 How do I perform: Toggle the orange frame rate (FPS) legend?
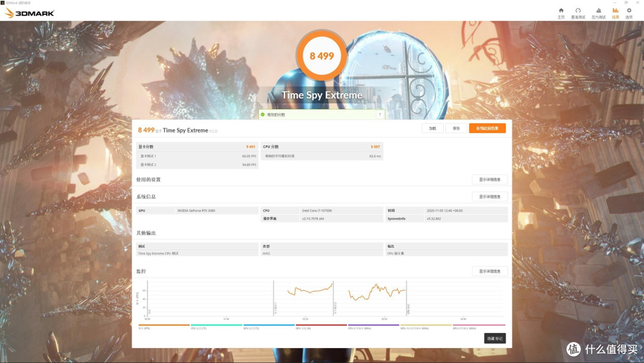click(x=164, y=327)
